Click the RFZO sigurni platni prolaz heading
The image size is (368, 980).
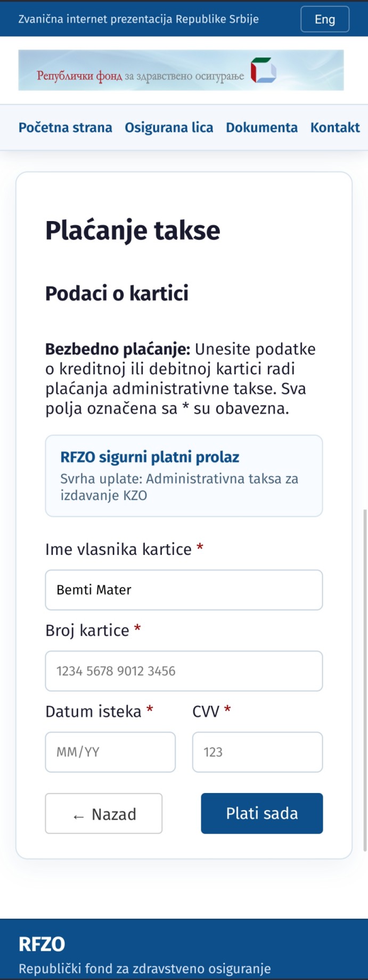coord(150,457)
